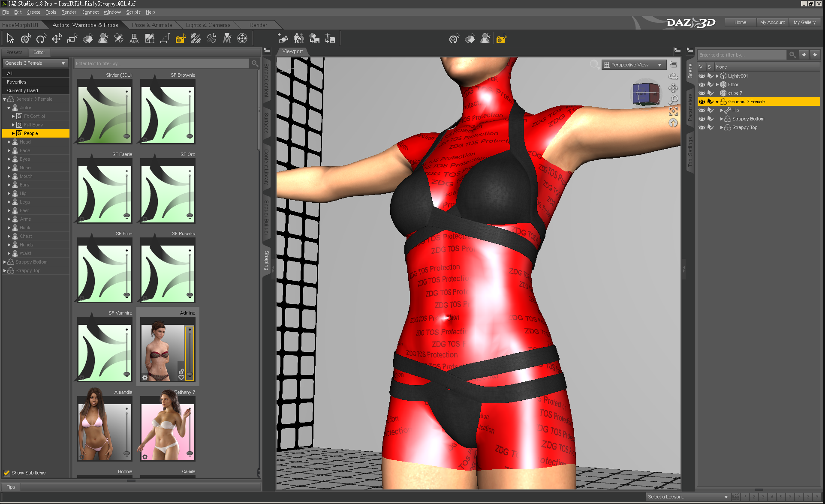Click the My Account button
The image size is (825, 504).
[772, 22]
